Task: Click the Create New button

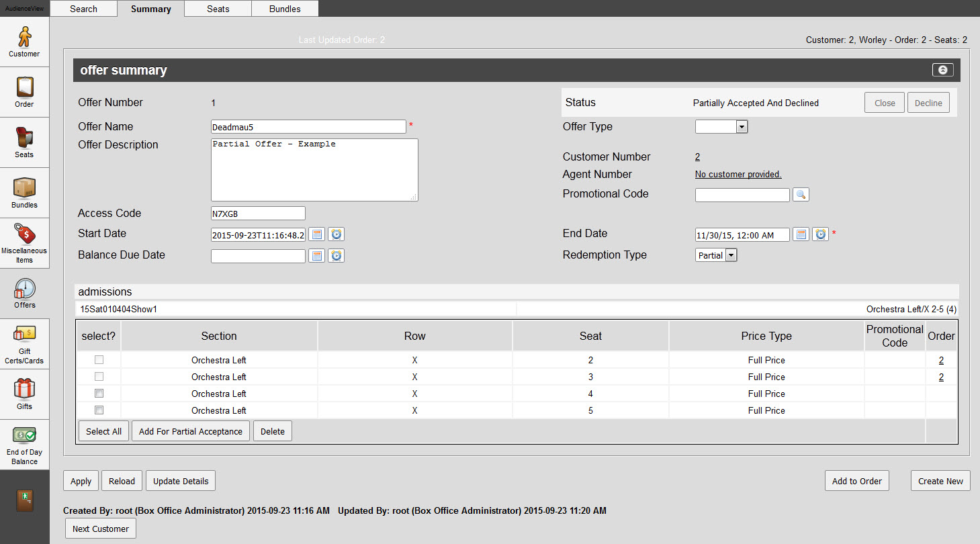Action: point(940,481)
